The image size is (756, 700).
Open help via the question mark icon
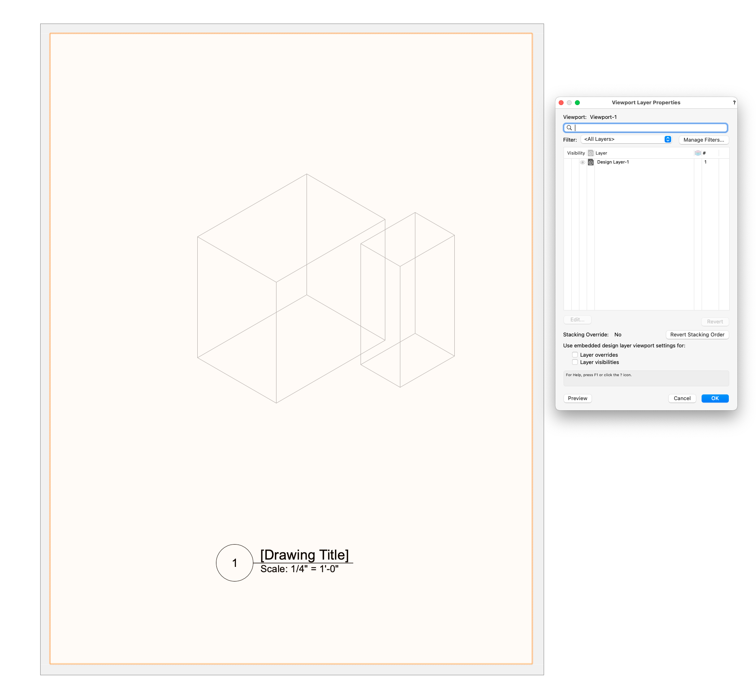734,103
